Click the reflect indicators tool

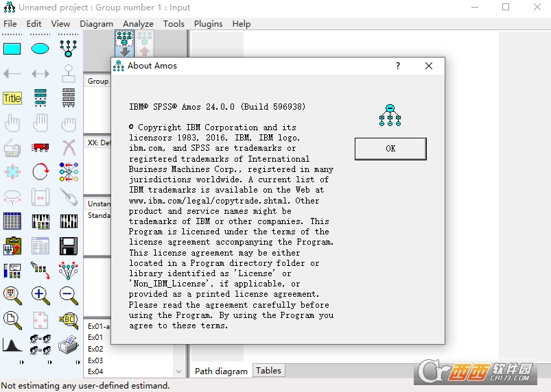click(69, 172)
